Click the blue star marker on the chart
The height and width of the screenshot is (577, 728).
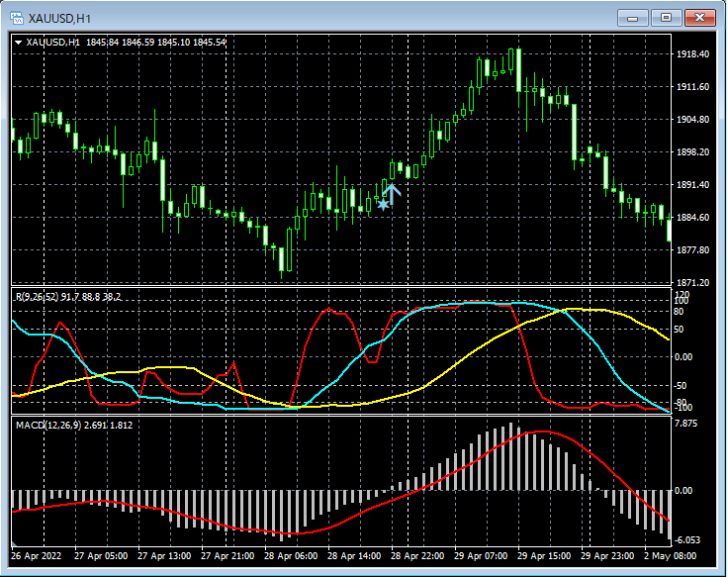pos(383,205)
